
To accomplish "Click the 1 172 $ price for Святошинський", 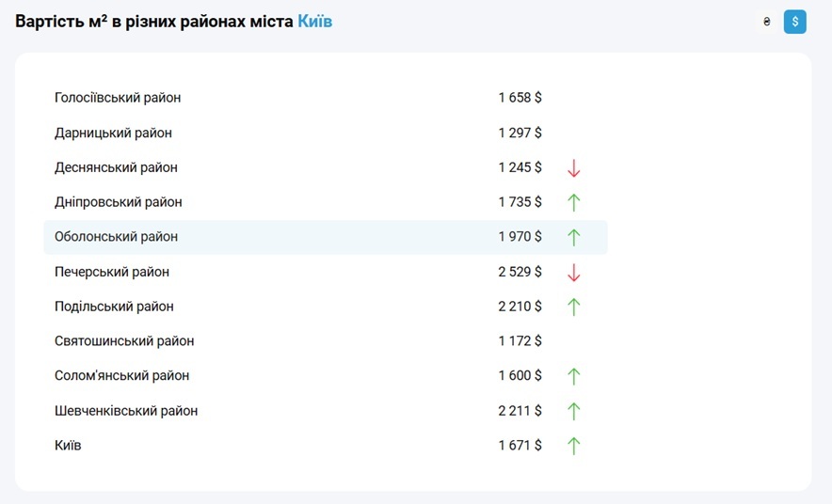I will [x=520, y=341].
